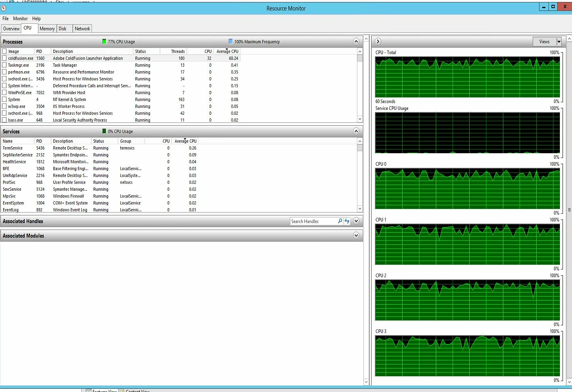The width and height of the screenshot is (572, 392).
Task: Click the Resource Monitor title bar icon
Action: click(4, 8)
